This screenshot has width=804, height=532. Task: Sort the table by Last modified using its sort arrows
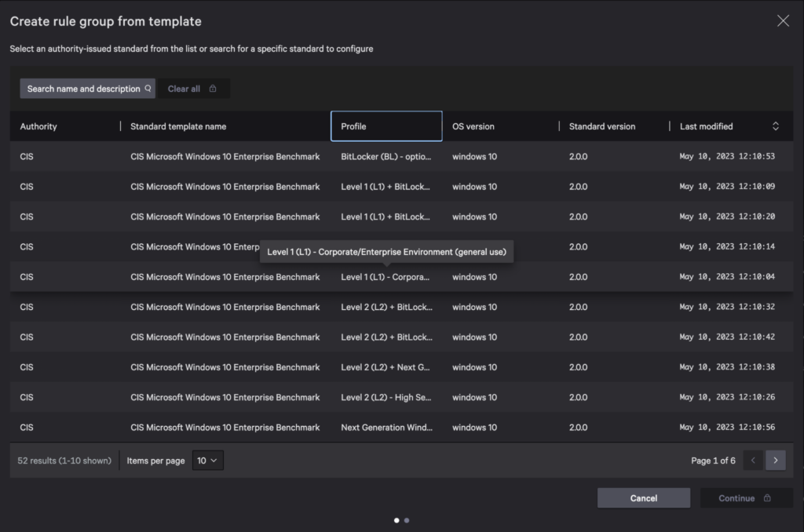tap(776, 126)
